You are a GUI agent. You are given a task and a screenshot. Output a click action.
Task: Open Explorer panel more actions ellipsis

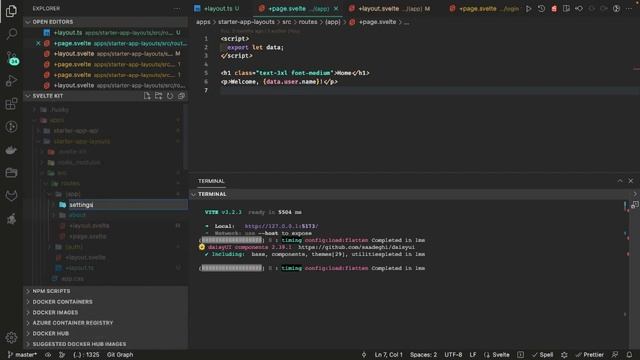coord(176,9)
